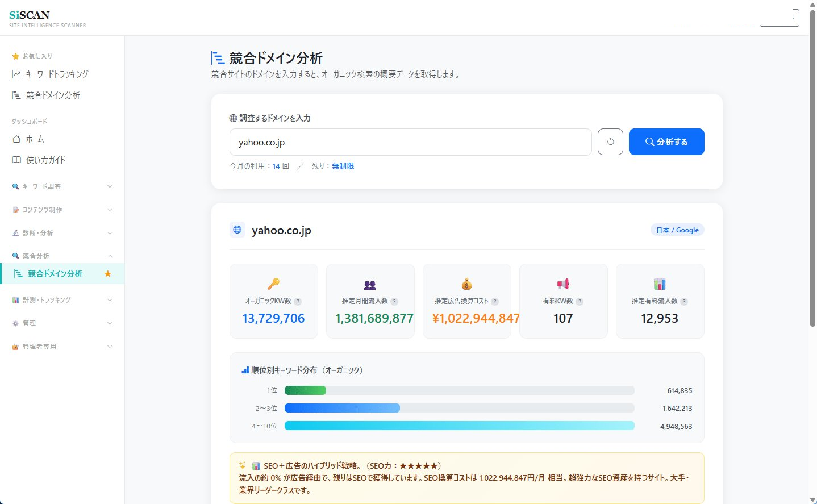Click the 1,642,213 rank count
817x504 pixels.
677,409
